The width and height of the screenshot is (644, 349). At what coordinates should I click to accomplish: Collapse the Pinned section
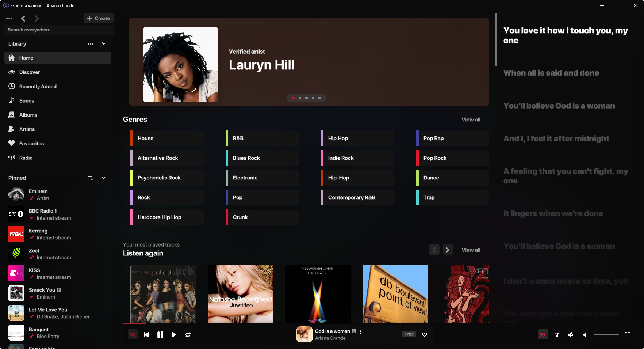[x=104, y=178]
